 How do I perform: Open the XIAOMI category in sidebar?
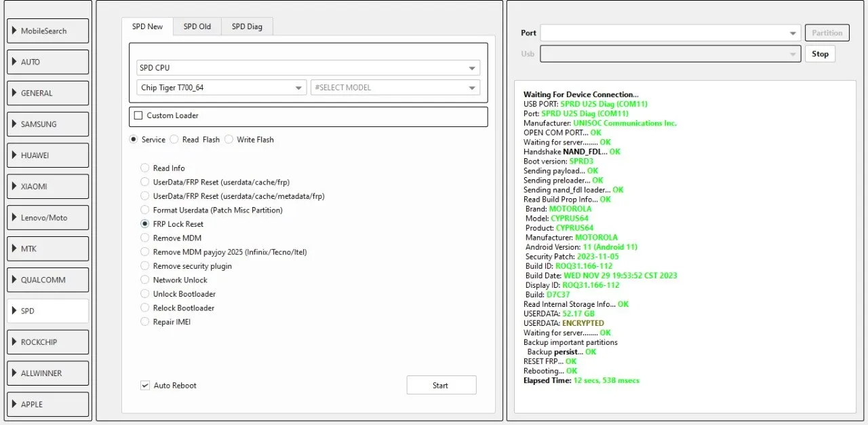(47, 186)
